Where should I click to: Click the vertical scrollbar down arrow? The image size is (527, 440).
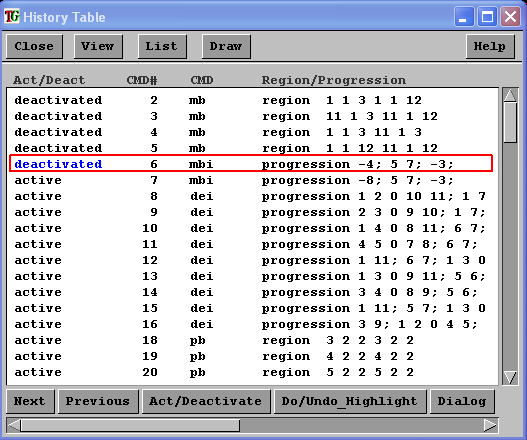coord(510,377)
